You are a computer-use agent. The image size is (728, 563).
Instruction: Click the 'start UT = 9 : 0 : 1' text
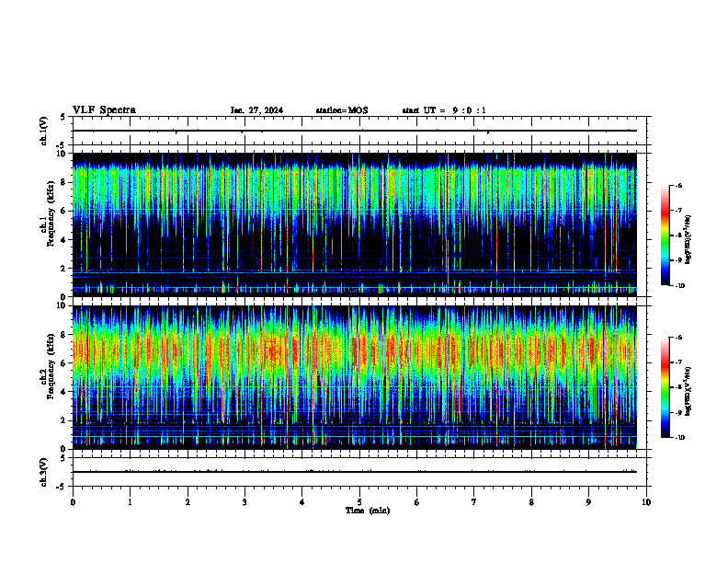tap(444, 110)
